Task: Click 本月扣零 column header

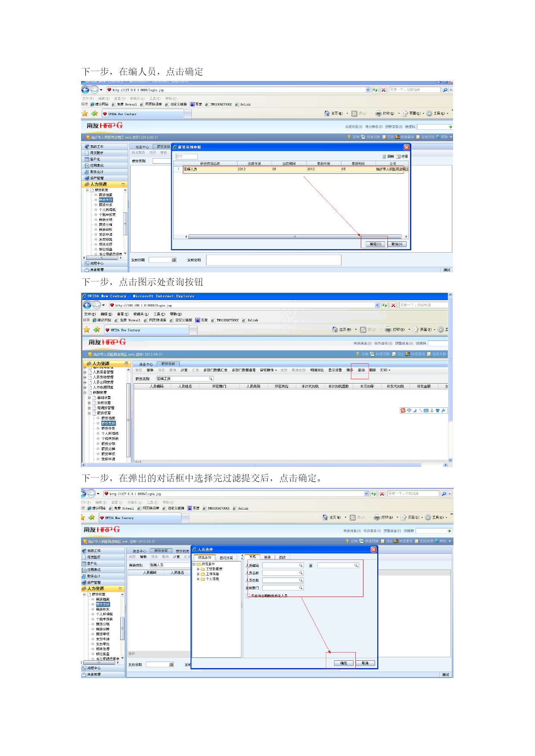Action: pyautogui.click(x=367, y=386)
